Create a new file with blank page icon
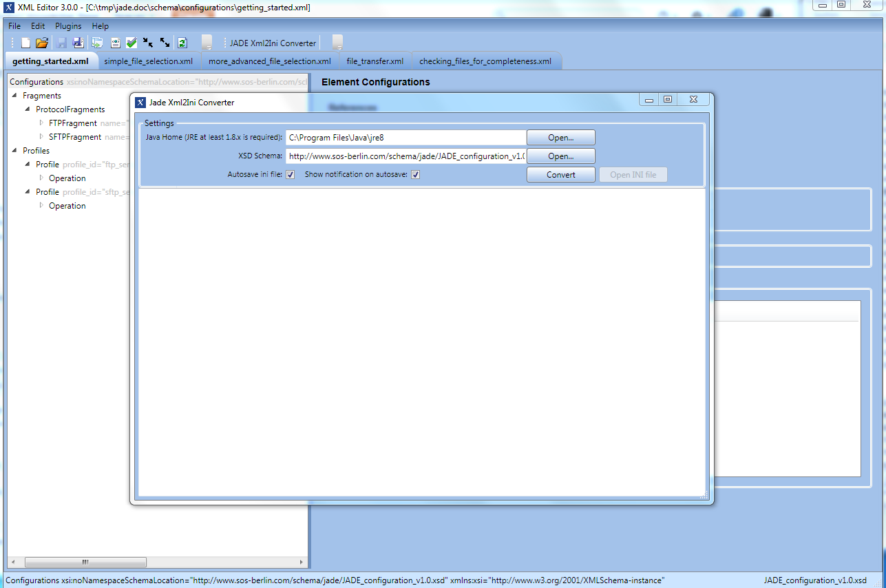Image resolution: width=886 pixels, height=588 pixels. click(25, 43)
